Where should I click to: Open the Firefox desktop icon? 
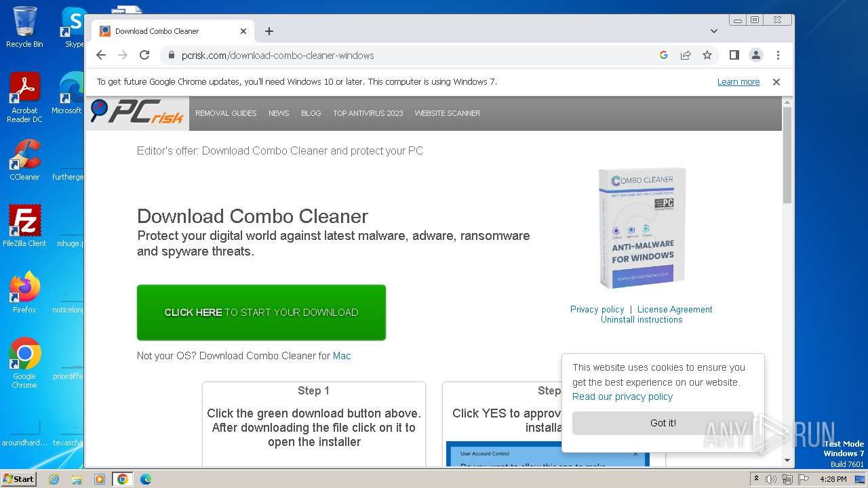coord(24,292)
